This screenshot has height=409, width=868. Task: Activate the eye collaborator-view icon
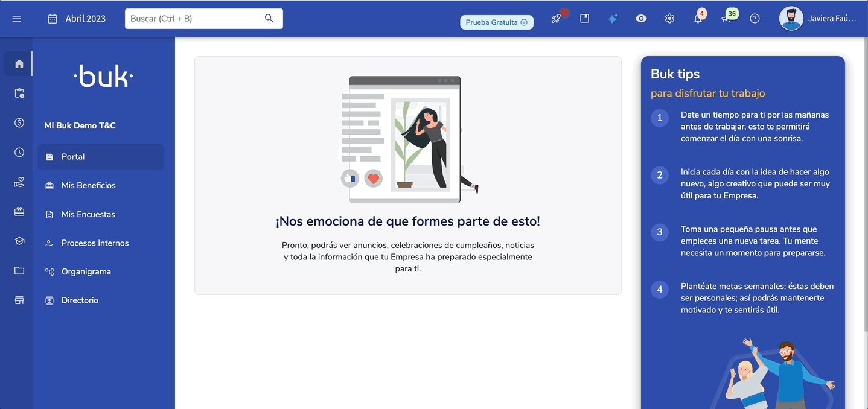coord(640,18)
